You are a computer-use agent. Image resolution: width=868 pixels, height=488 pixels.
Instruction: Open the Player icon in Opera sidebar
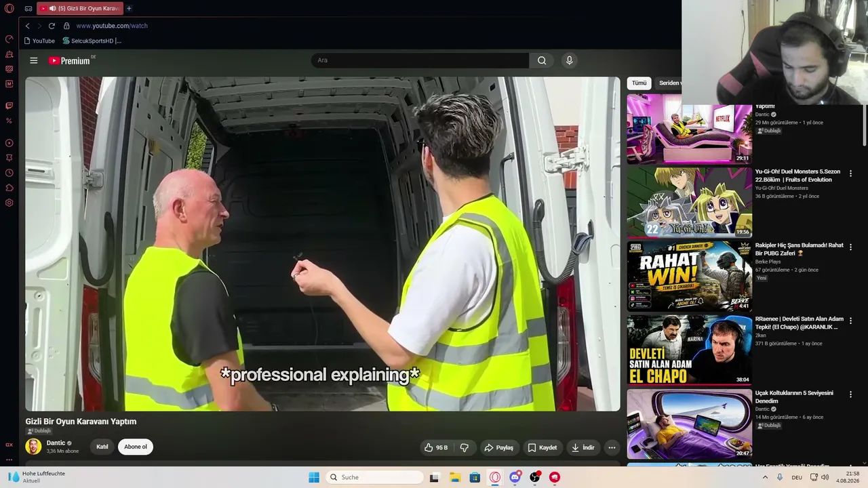point(9,143)
